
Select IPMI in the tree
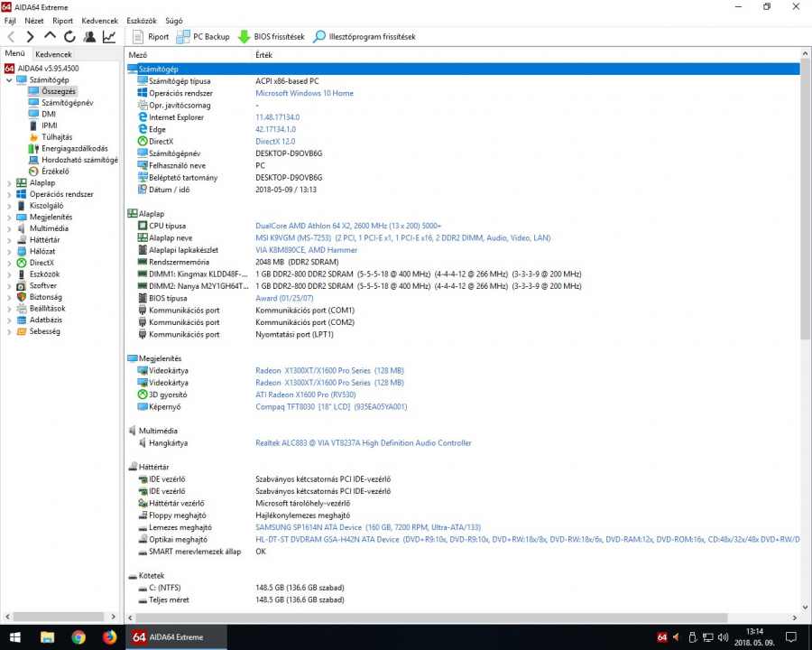[x=50, y=125]
